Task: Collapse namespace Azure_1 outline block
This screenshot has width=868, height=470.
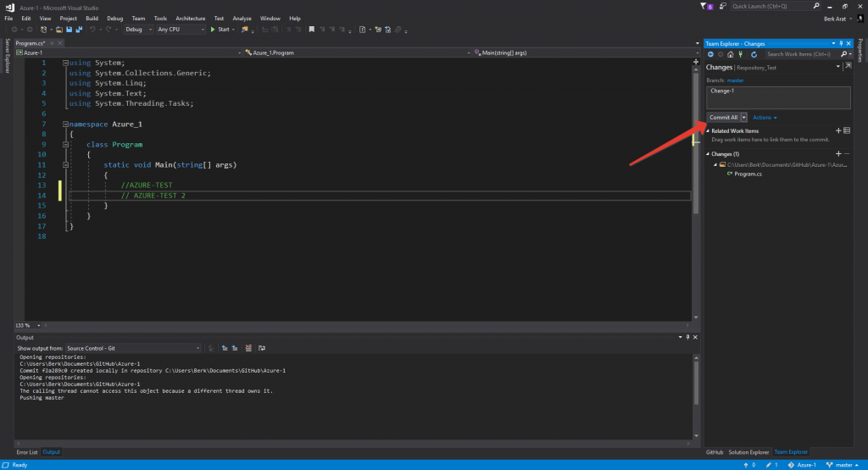Action: click(x=65, y=124)
